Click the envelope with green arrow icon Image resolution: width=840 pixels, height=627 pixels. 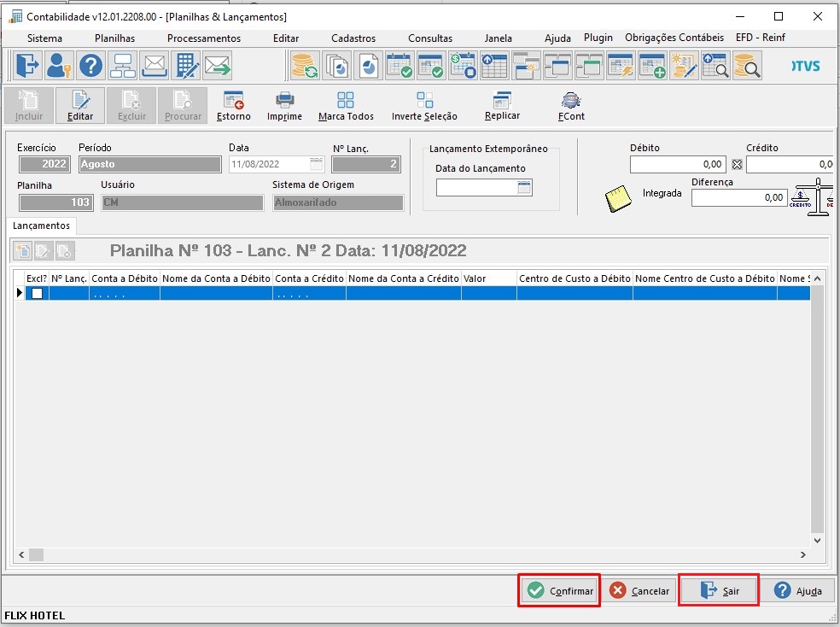tap(218, 66)
